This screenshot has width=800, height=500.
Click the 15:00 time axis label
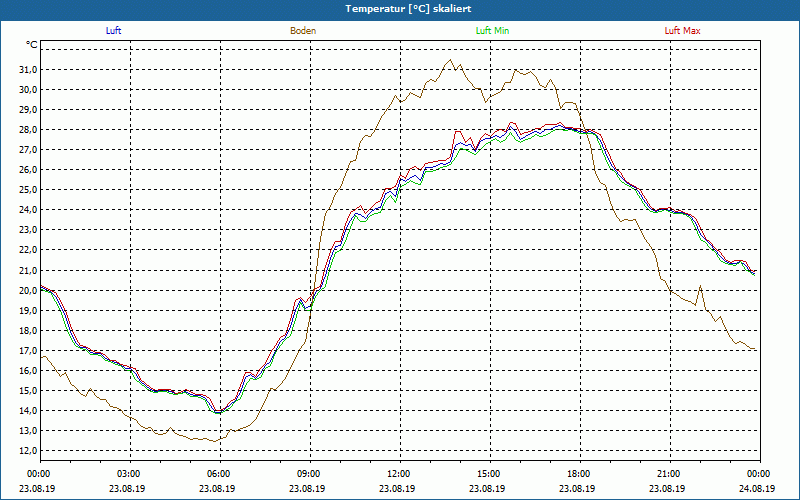(x=487, y=474)
